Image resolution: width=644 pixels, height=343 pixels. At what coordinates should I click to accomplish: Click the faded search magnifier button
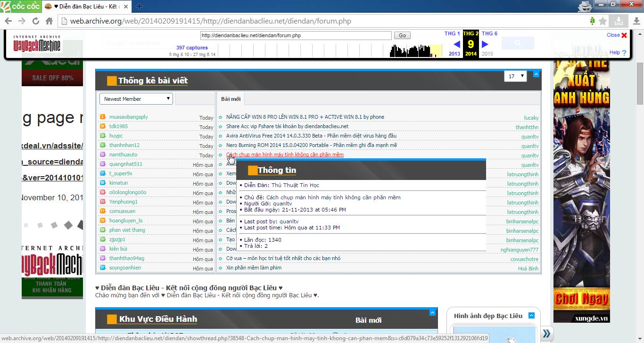coord(518,43)
